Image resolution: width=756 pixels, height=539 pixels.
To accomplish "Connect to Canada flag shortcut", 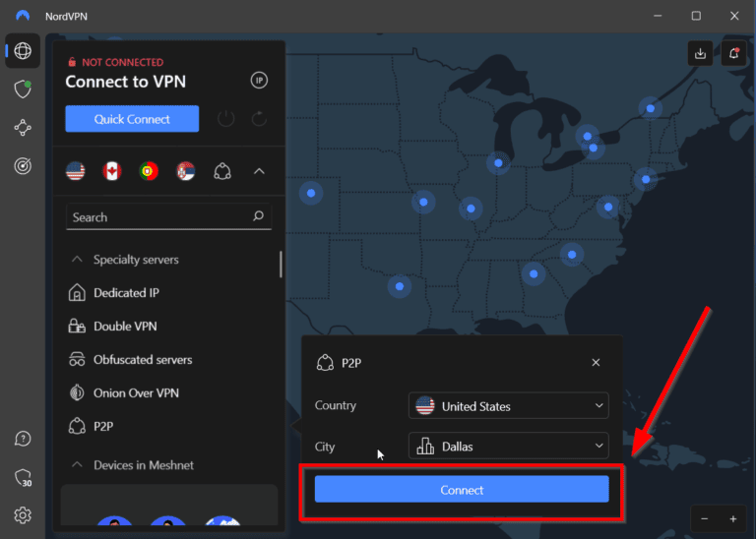I will click(x=112, y=171).
